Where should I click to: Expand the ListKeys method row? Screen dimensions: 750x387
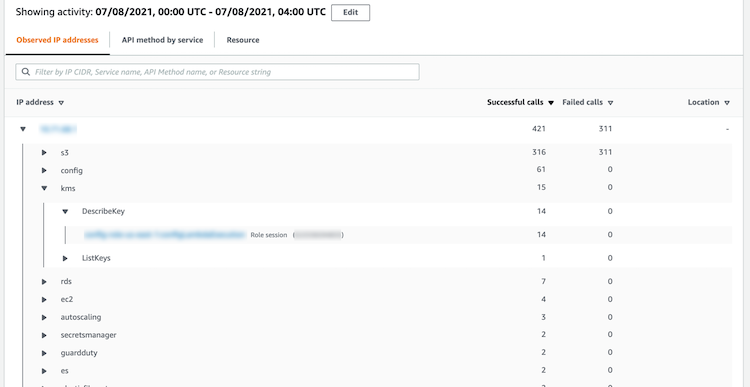pos(65,258)
